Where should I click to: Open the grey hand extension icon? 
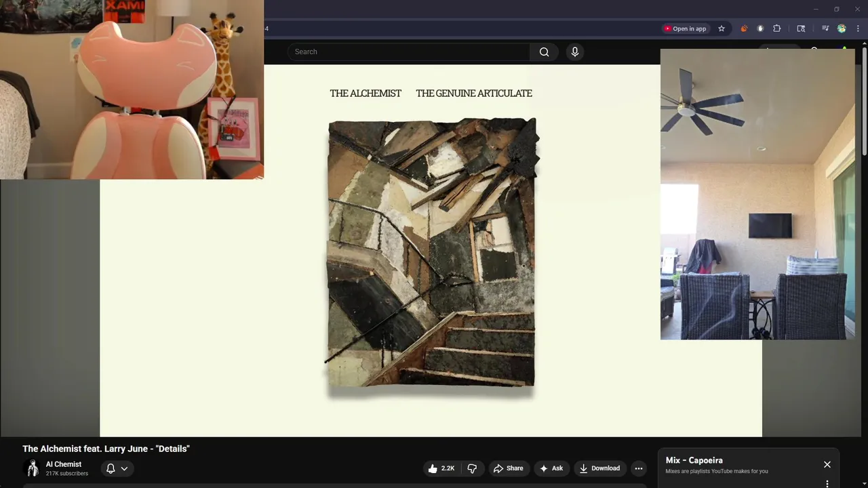click(x=760, y=28)
